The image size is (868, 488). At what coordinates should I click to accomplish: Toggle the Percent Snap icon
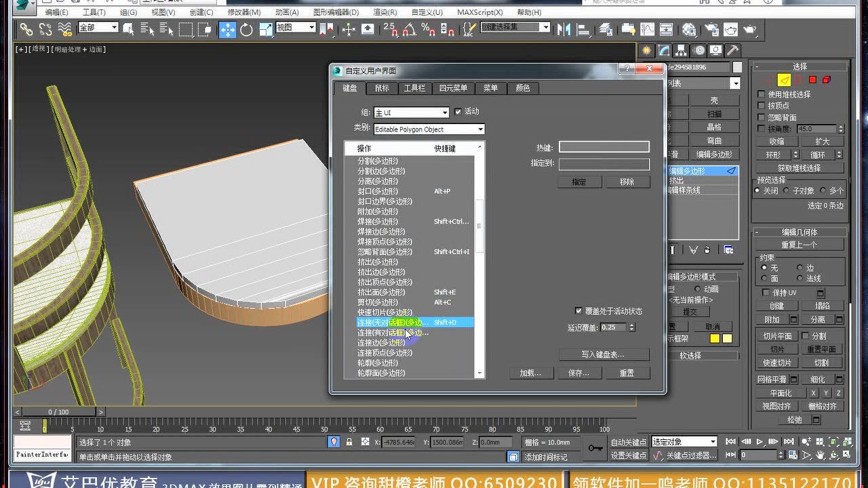point(428,29)
